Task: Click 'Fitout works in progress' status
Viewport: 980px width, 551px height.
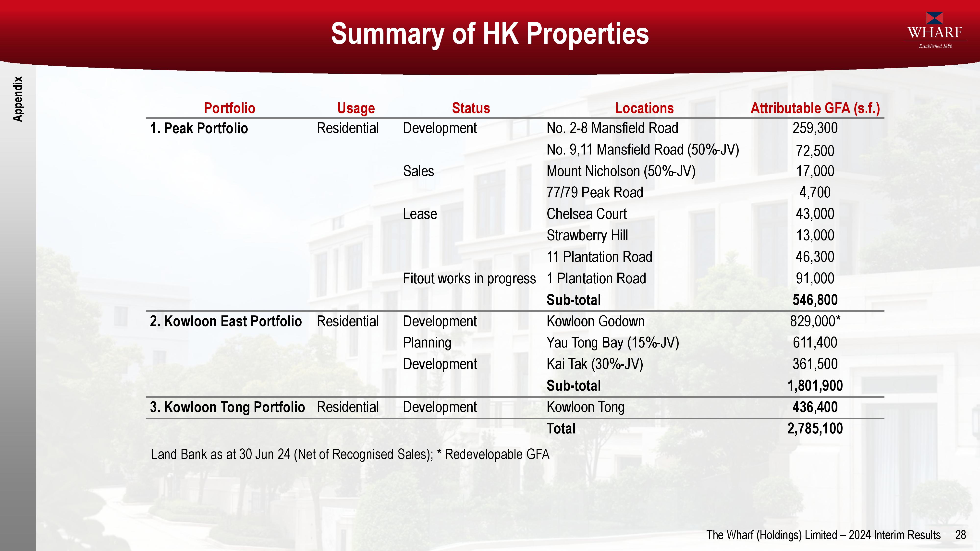Action: (x=469, y=279)
